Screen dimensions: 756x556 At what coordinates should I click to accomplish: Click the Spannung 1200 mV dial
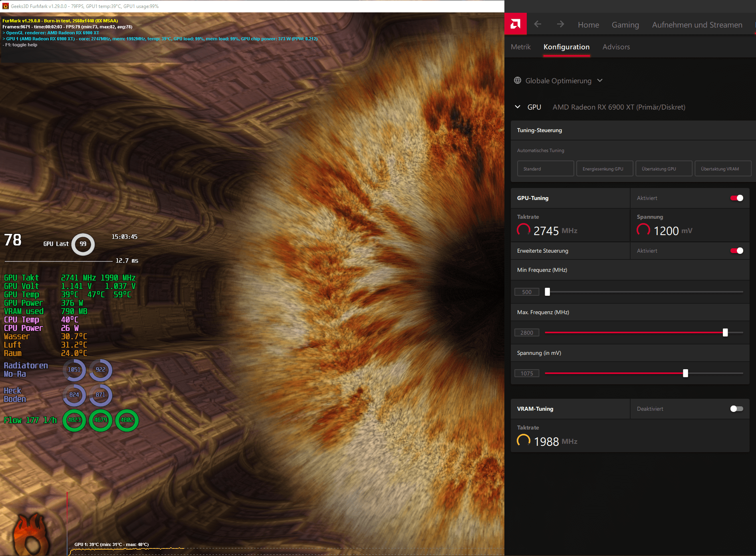(x=643, y=230)
